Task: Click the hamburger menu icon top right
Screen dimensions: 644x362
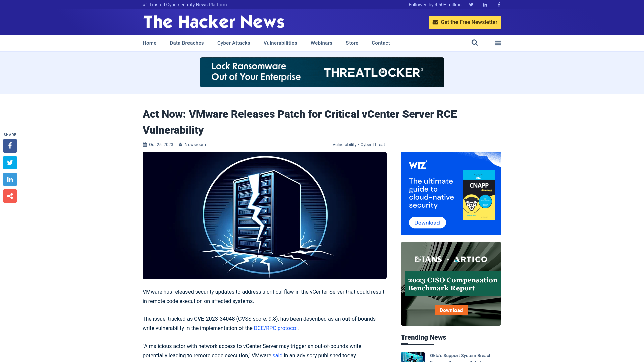Action: pos(498,43)
